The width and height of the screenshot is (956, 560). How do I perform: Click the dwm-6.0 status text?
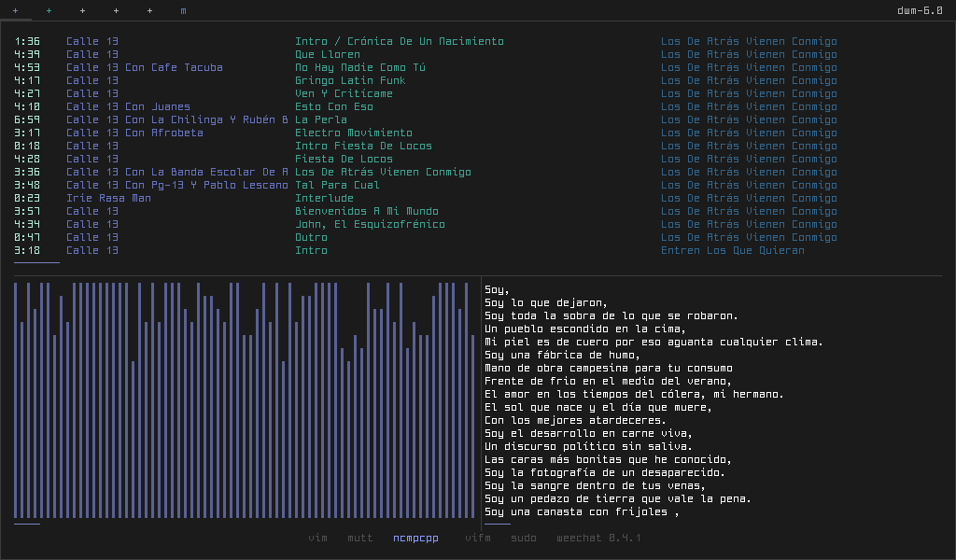coord(919,11)
